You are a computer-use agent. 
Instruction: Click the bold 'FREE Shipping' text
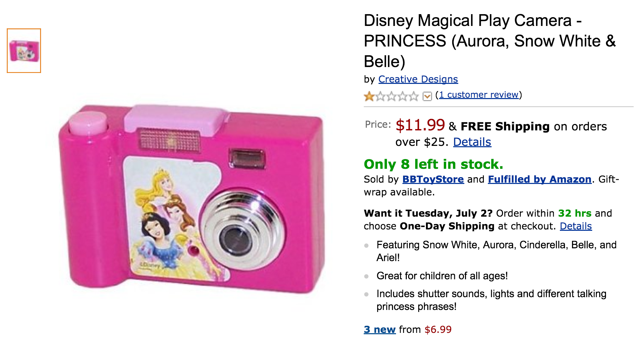click(x=505, y=126)
